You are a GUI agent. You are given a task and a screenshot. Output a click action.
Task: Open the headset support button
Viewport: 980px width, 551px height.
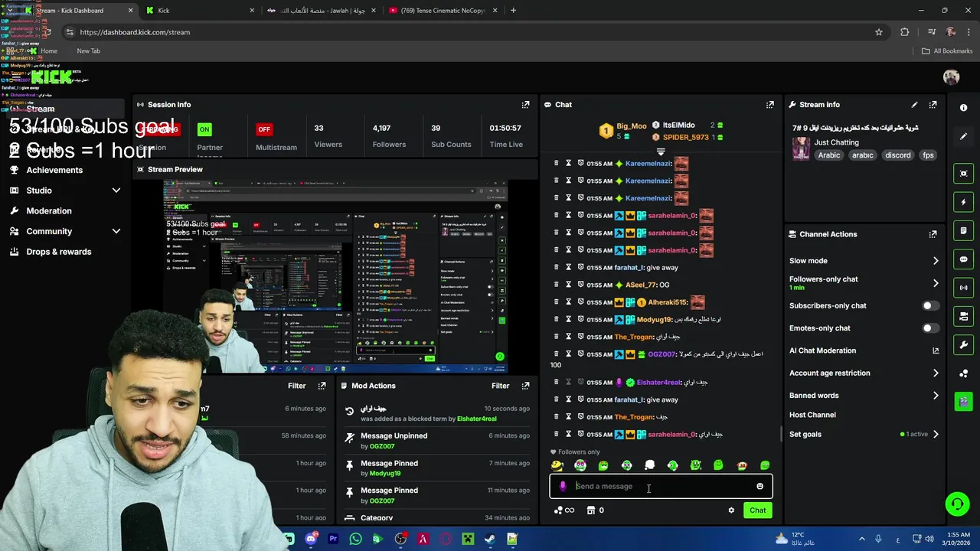[x=957, y=504]
